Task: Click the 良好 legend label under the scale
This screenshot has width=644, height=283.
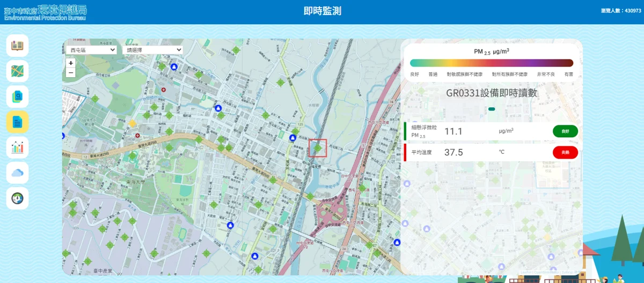Action: pyautogui.click(x=414, y=75)
